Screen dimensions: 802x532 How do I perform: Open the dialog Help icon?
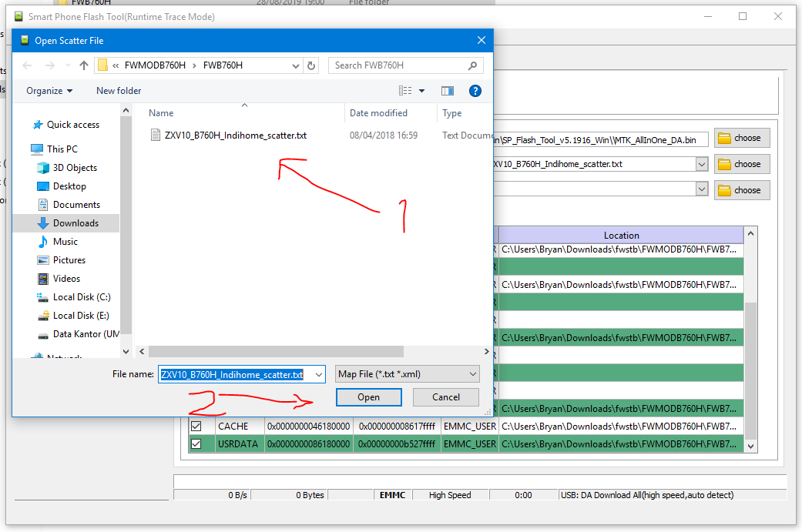[475, 91]
